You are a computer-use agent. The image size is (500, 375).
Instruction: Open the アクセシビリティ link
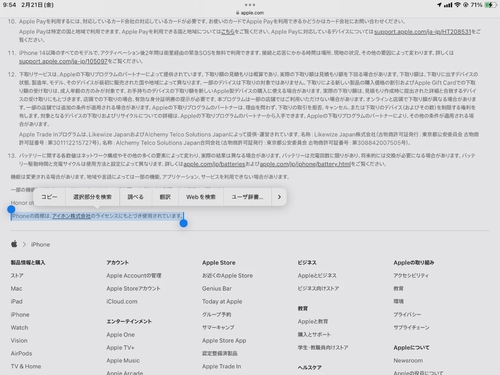pos(411,276)
